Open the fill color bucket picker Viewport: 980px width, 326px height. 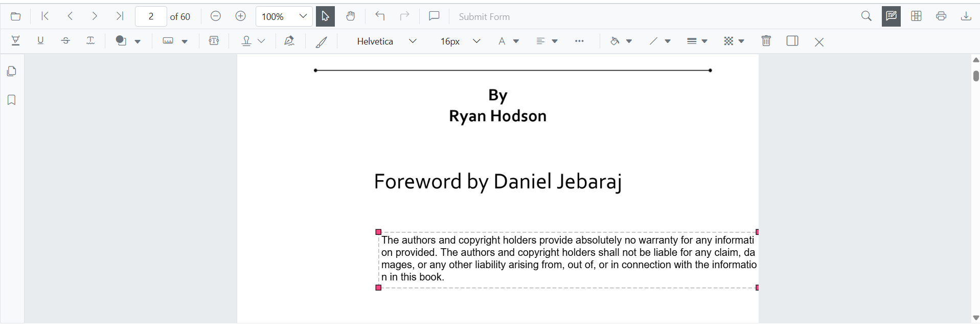click(621, 41)
